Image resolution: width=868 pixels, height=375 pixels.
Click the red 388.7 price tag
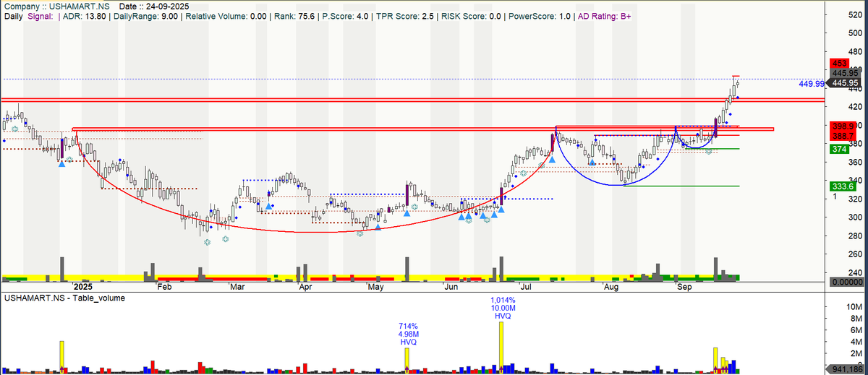pos(841,135)
